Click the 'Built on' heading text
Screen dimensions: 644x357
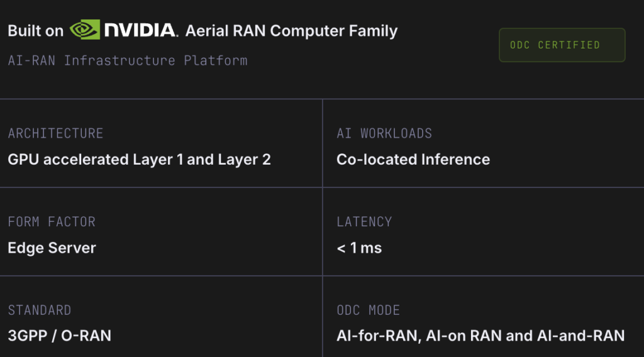35,31
